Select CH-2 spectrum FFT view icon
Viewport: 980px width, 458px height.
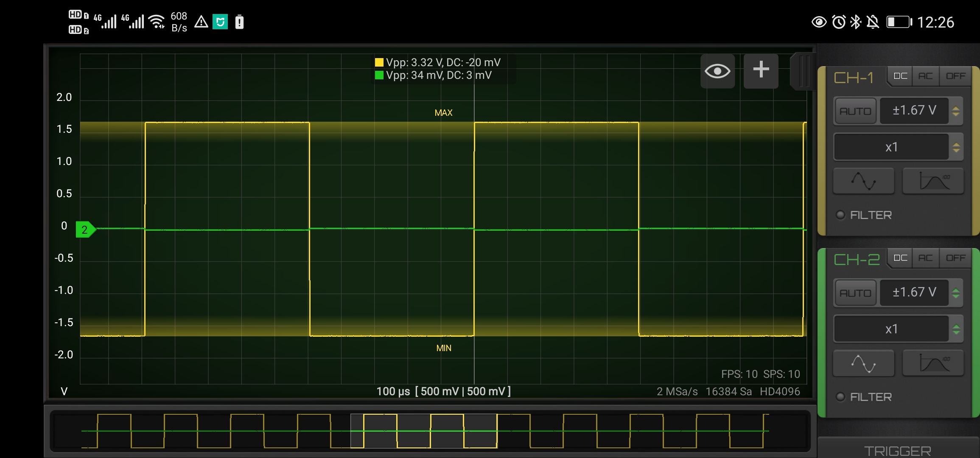click(x=933, y=363)
